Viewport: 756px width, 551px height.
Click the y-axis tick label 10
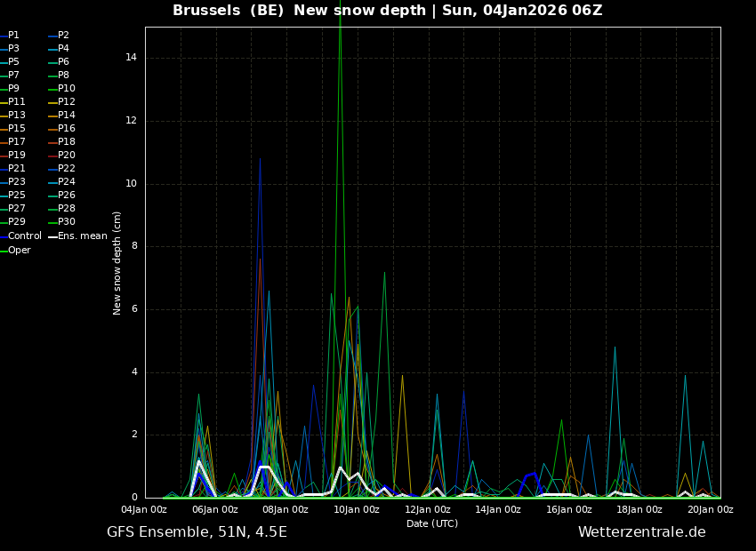131,183
